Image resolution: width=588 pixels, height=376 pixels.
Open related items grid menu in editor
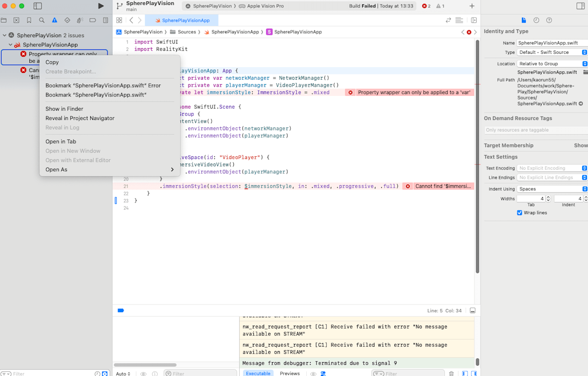tap(119, 20)
